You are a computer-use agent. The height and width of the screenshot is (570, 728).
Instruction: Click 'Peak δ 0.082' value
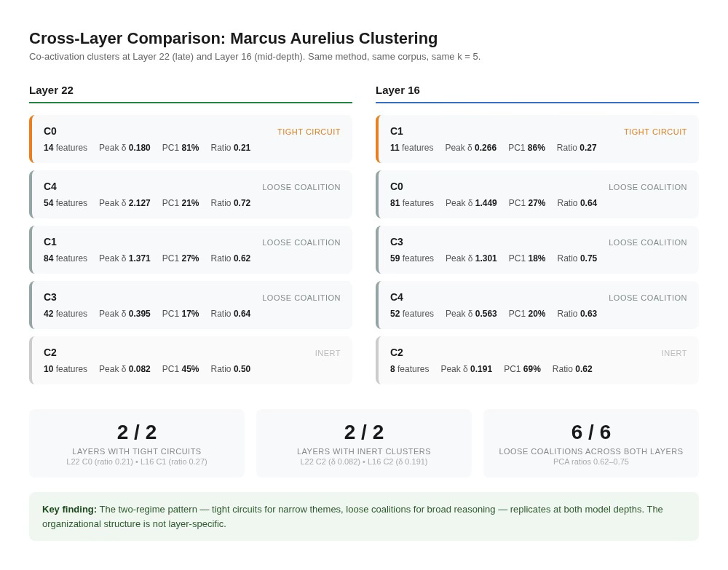[x=124, y=368]
